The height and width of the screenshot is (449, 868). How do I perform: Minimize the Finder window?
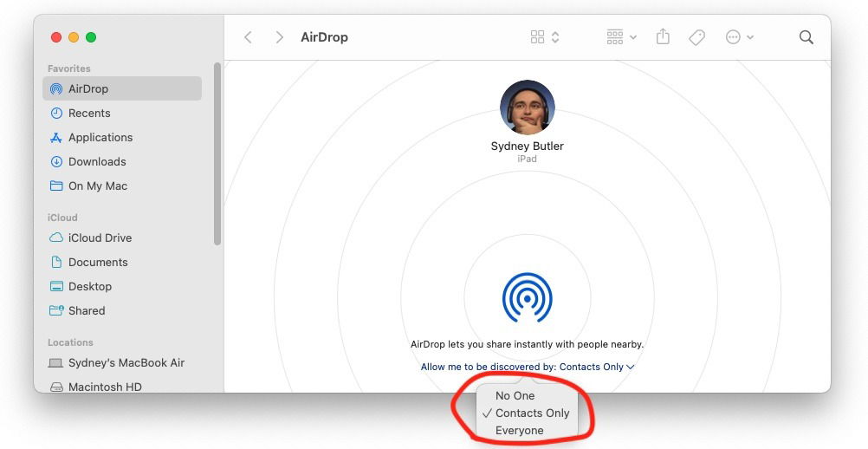click(x=74, y=37)
